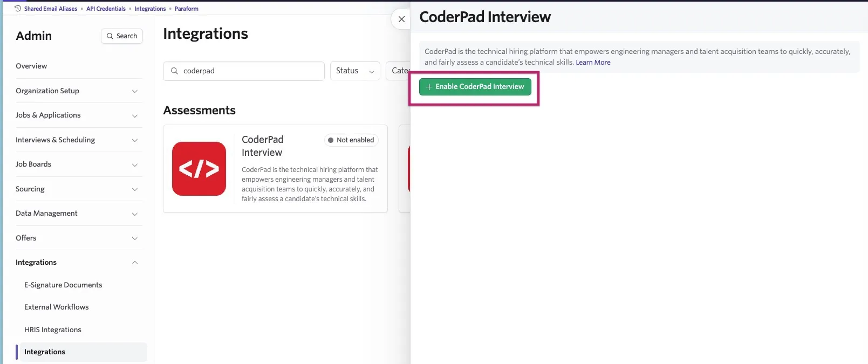Expand the Job Boards section
The image size is (868, 364).
(79, 164)
